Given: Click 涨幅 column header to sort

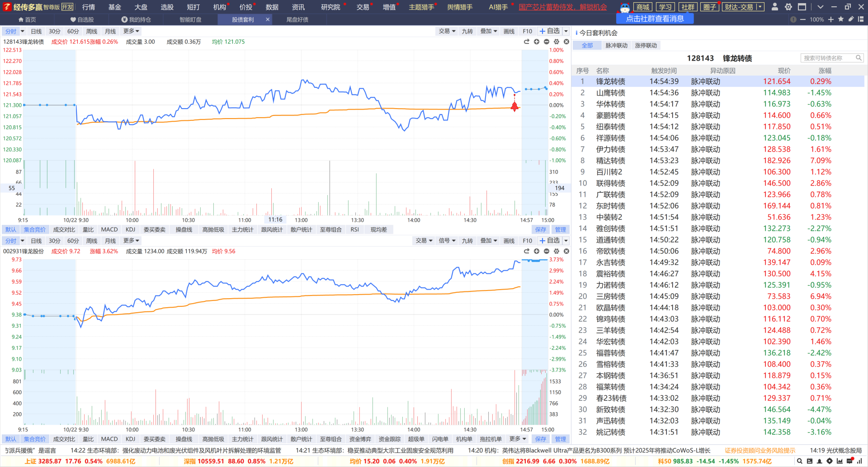Looking at the screenshot, I should click(825, 71).
